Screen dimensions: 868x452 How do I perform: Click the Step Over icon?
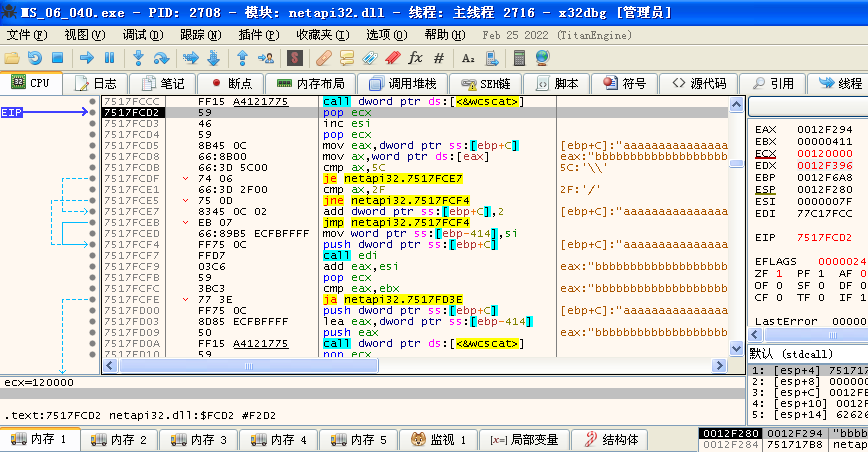tap(161, 57)
